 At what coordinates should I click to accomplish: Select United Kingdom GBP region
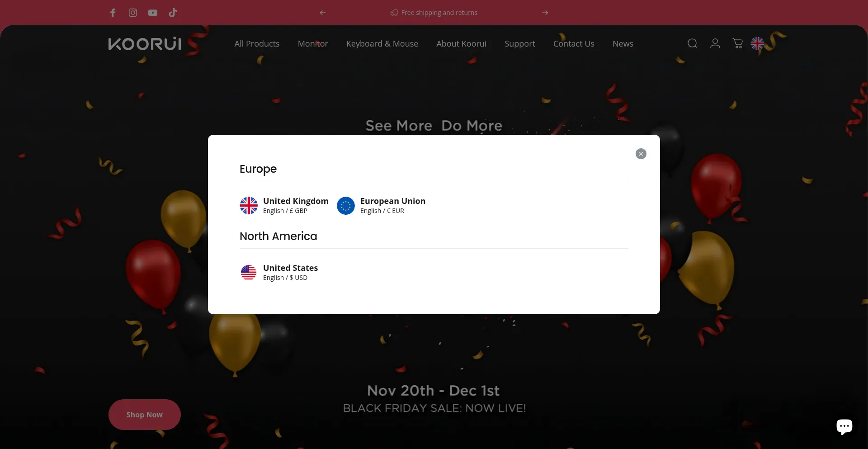(284, 205)
